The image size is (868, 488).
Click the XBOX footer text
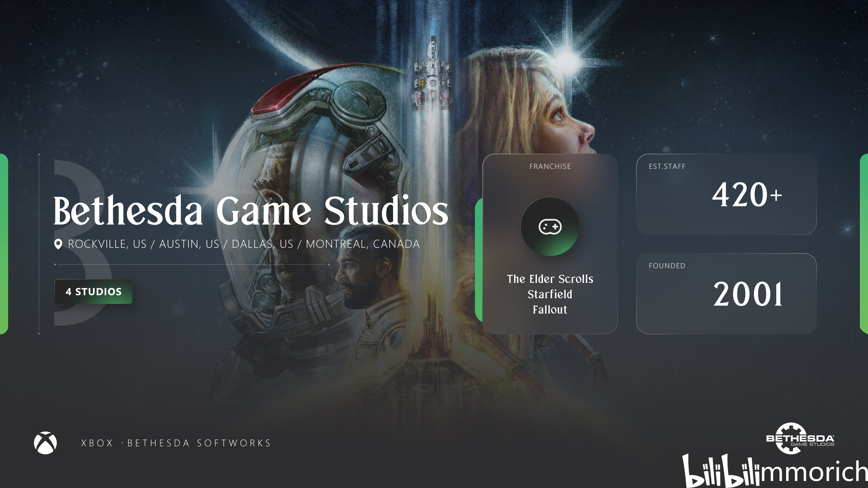97,443
